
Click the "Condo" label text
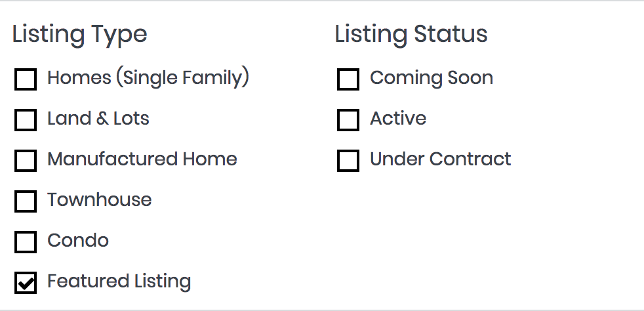click(78, 241)
